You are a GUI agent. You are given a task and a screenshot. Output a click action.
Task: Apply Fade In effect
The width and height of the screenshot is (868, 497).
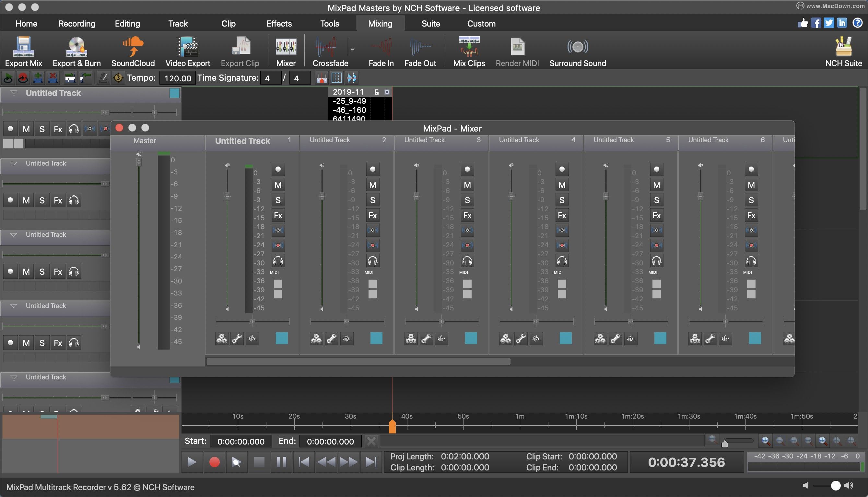(381, 52)
